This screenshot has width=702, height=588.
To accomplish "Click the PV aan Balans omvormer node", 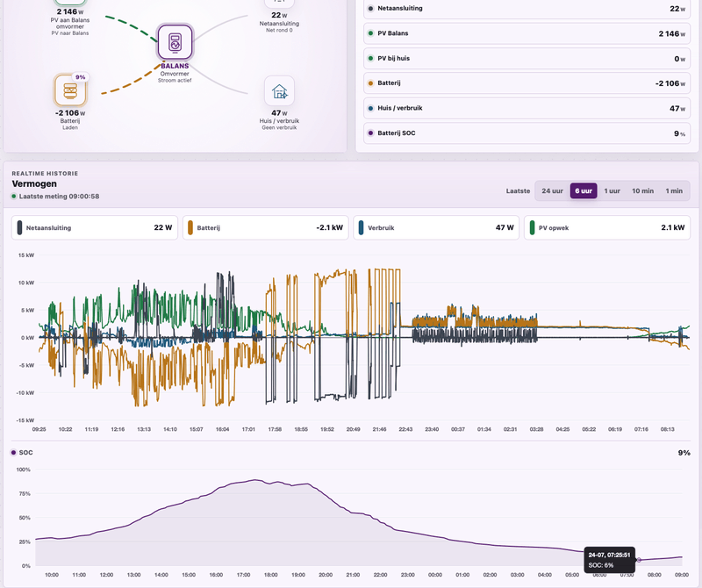I will [70, 20].
